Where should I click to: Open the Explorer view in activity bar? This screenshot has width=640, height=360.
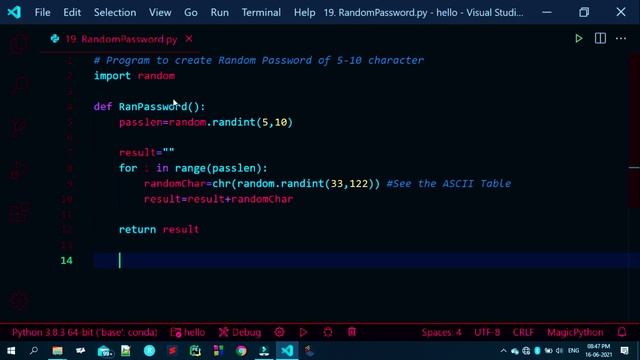20,43
